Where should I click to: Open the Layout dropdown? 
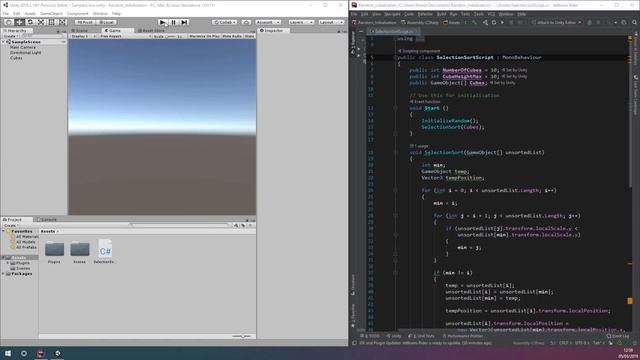(331, 22)
